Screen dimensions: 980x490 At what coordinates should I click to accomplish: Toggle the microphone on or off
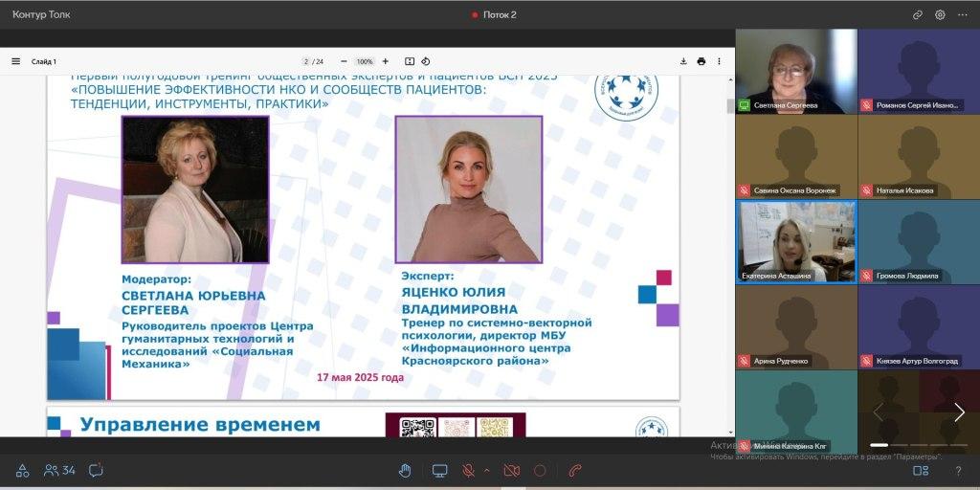point(469,471)
